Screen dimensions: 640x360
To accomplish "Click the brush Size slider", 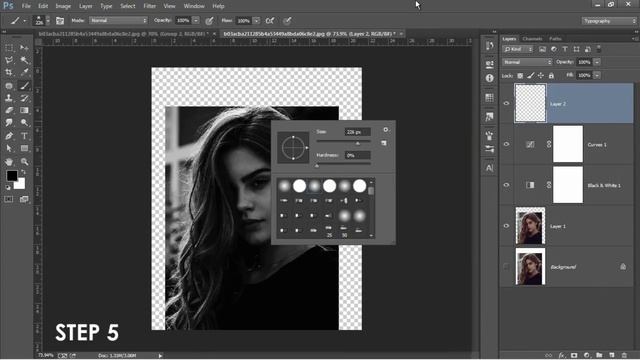I will [x=343, y=142].
